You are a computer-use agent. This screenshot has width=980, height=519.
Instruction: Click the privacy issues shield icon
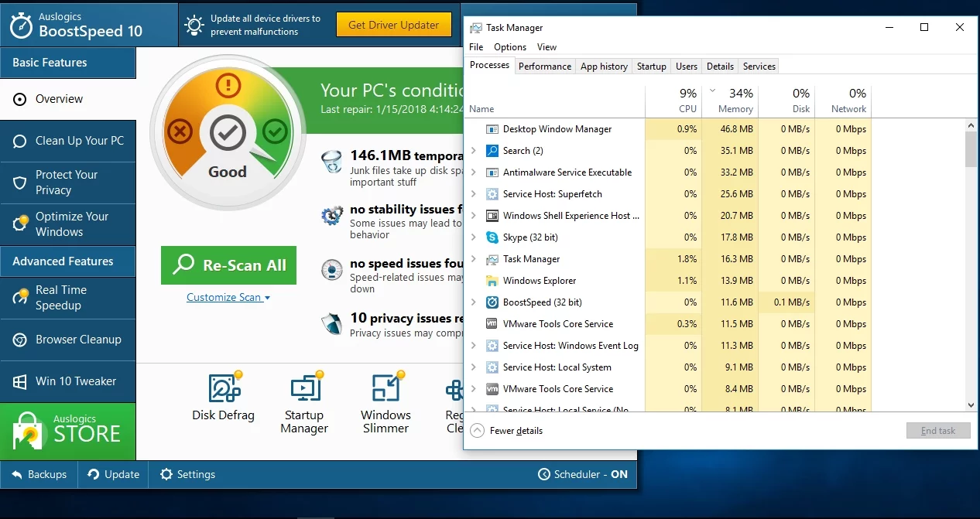[x=332, y=323]
